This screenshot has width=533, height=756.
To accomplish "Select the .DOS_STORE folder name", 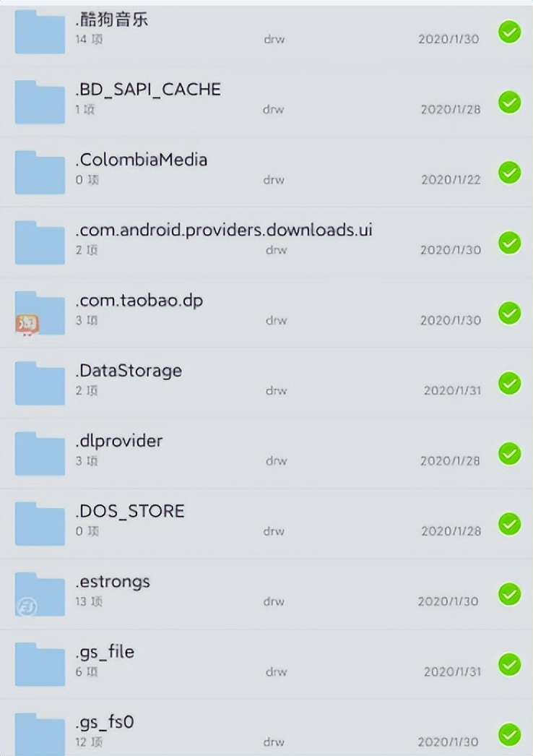I will (129, 511).
